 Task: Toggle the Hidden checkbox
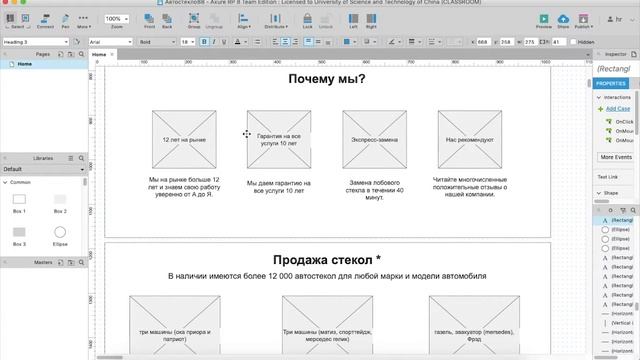click(573, 42)
